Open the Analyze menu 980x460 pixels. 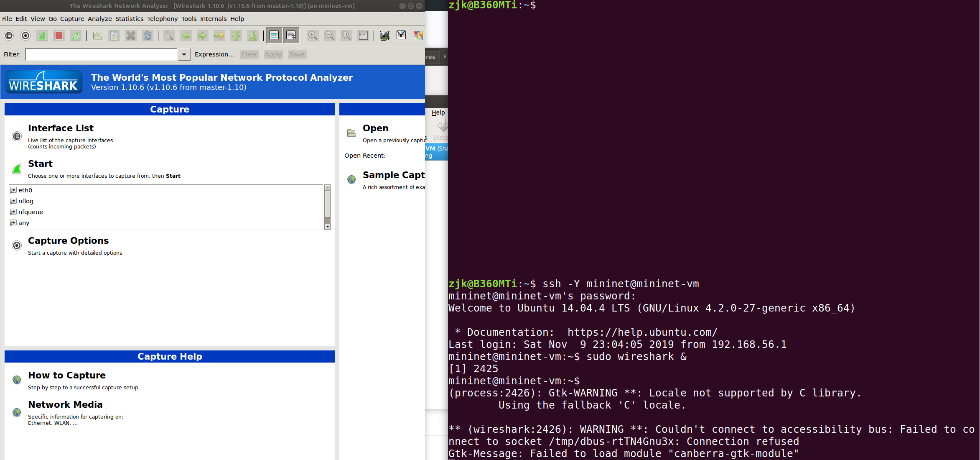point(99,19)
